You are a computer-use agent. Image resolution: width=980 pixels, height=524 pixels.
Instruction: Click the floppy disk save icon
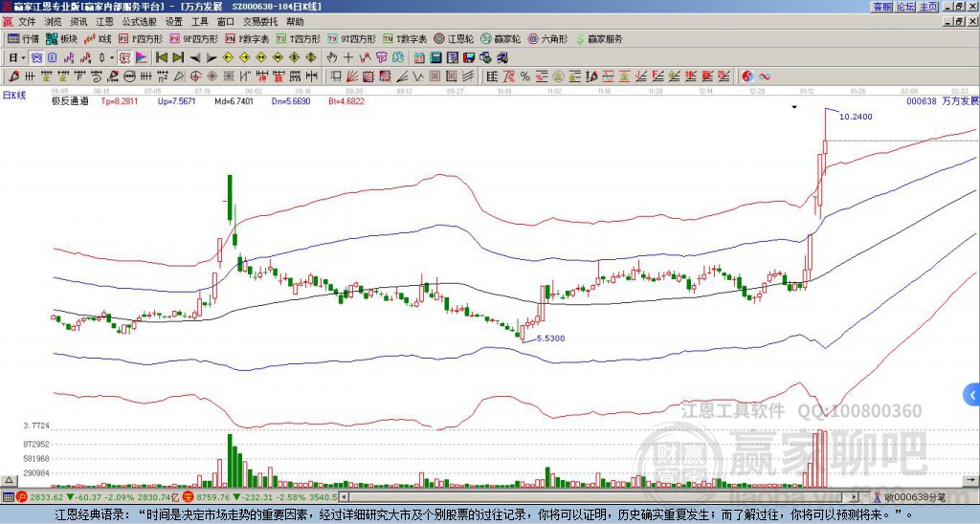pos(469,57)
